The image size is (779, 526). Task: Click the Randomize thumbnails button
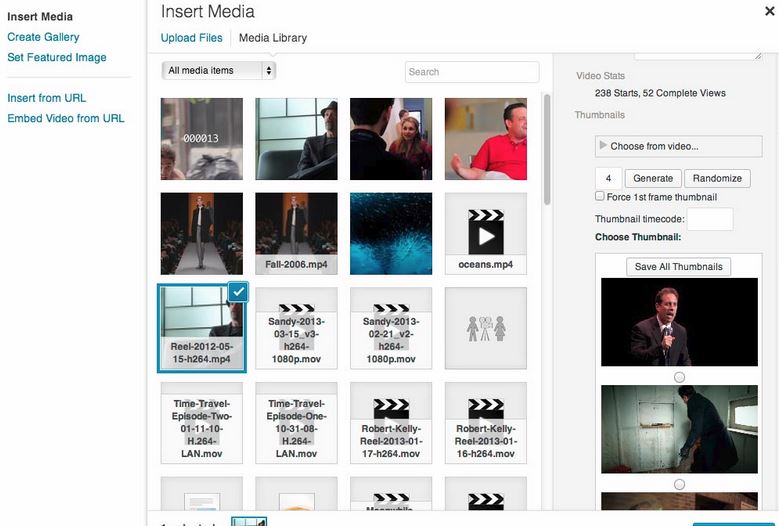[717, 178]
